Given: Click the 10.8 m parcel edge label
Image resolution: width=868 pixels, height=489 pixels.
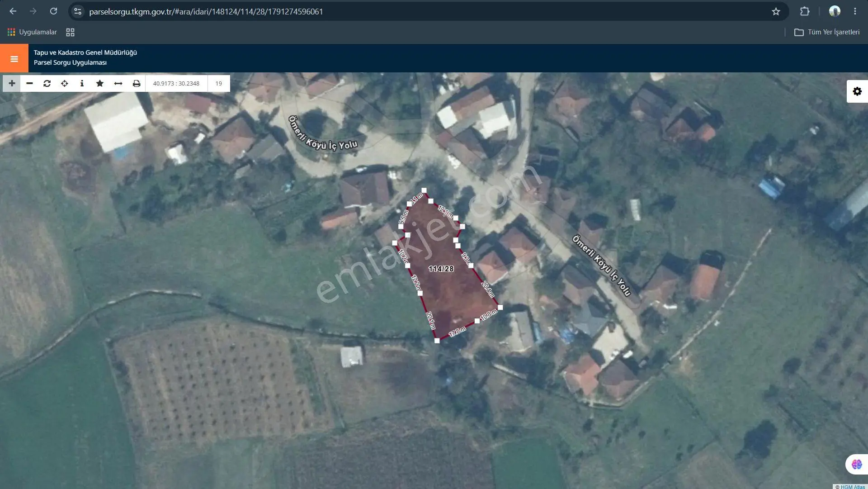Looking at the screenshot, I should (x=488, y=315).
